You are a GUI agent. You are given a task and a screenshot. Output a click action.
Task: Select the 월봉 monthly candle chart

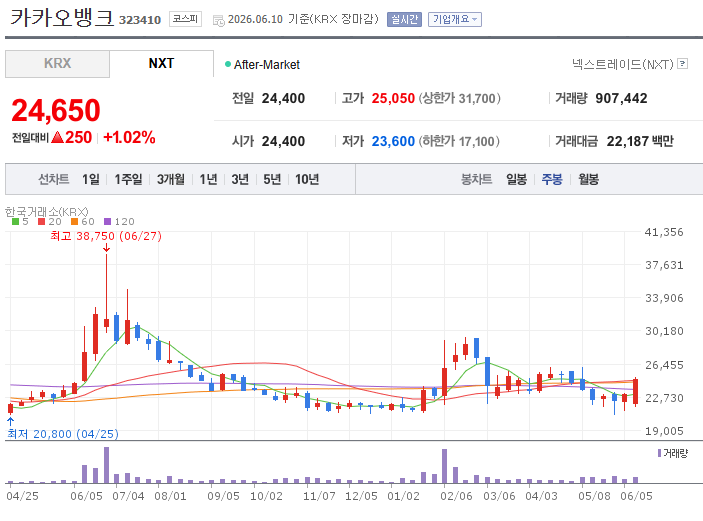[588, 179]
